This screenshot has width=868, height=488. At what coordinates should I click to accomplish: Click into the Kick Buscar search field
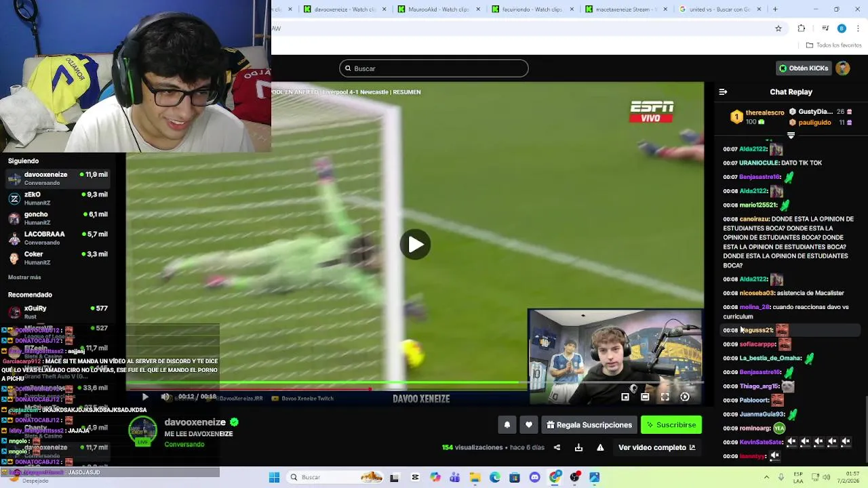click(x=433, y=68)
